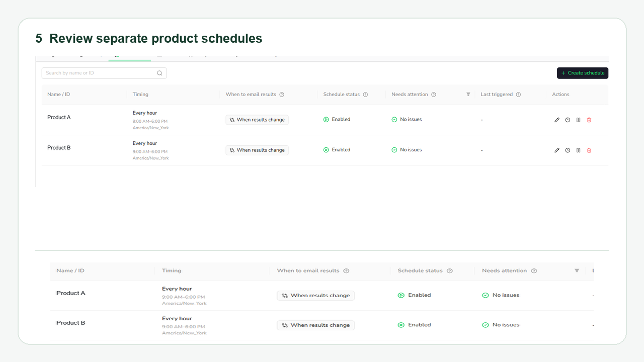644x362 pixels.
Task: Click the search magnifier icon in the search box
Action: tap(159, 73)
